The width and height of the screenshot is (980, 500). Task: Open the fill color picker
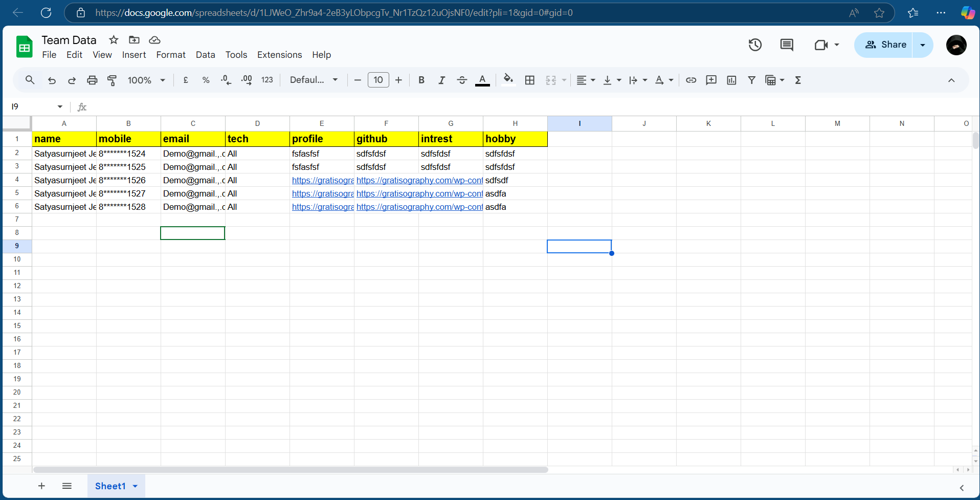(508, 79)
